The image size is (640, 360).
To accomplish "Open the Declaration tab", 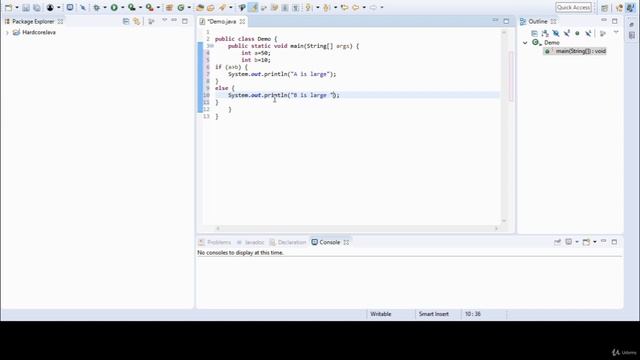I will coord(288,242).
